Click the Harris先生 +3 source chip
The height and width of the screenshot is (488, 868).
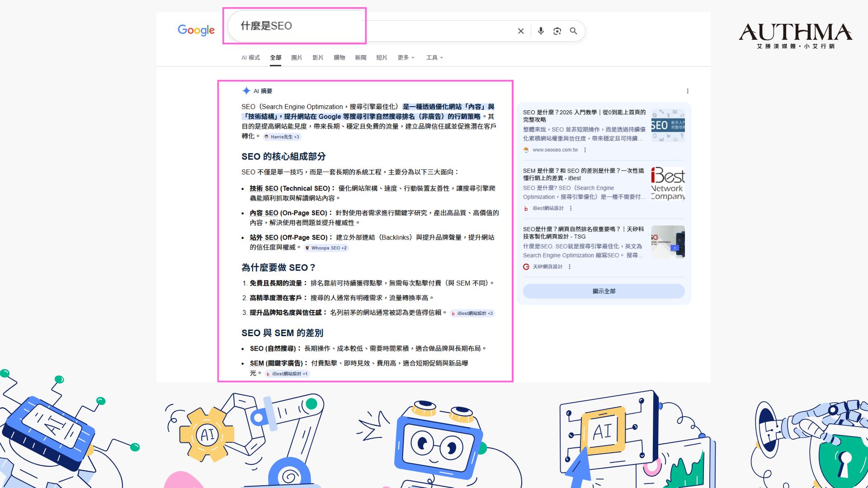[282, 137]
